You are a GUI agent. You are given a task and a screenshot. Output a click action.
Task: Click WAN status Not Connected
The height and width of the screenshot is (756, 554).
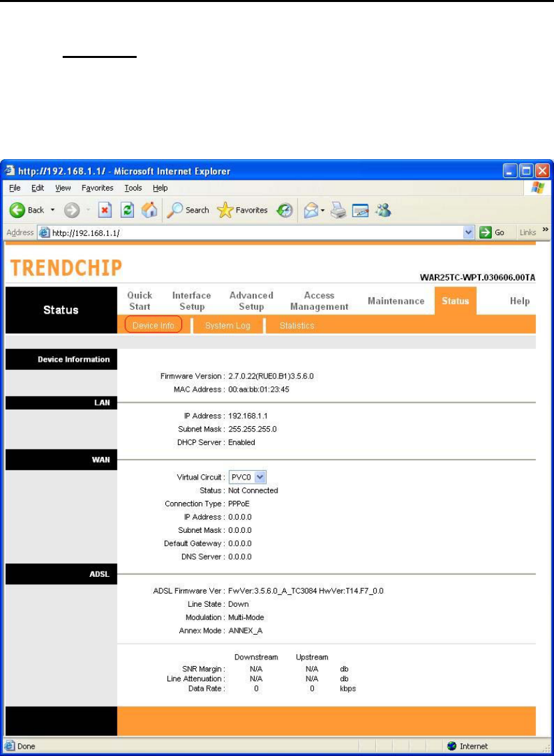(x=253, y=490)
